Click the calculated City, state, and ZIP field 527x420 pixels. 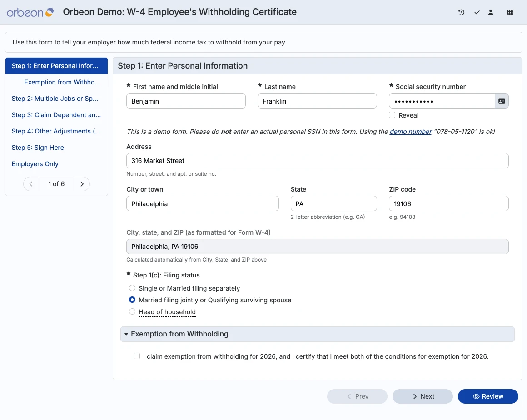click(317, 247)
